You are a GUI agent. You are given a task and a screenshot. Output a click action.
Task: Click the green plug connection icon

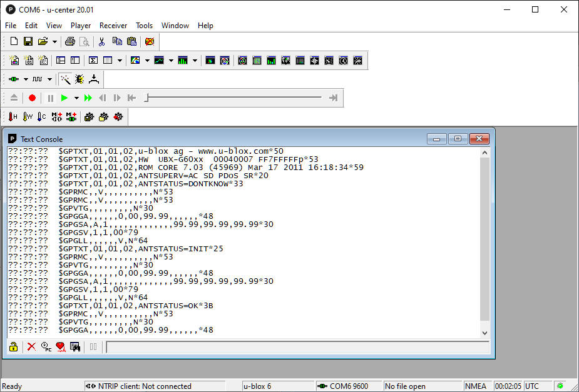14,79
